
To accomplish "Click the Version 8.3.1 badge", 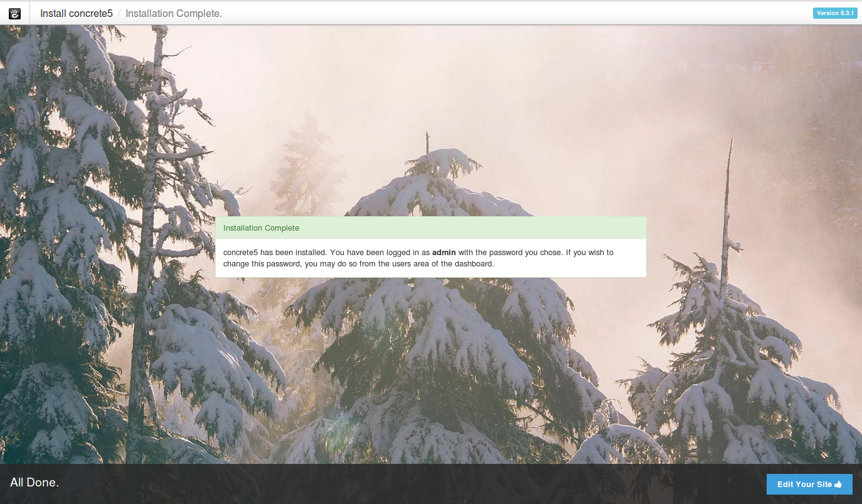I will pyautogui.click(x=835, y=13).
